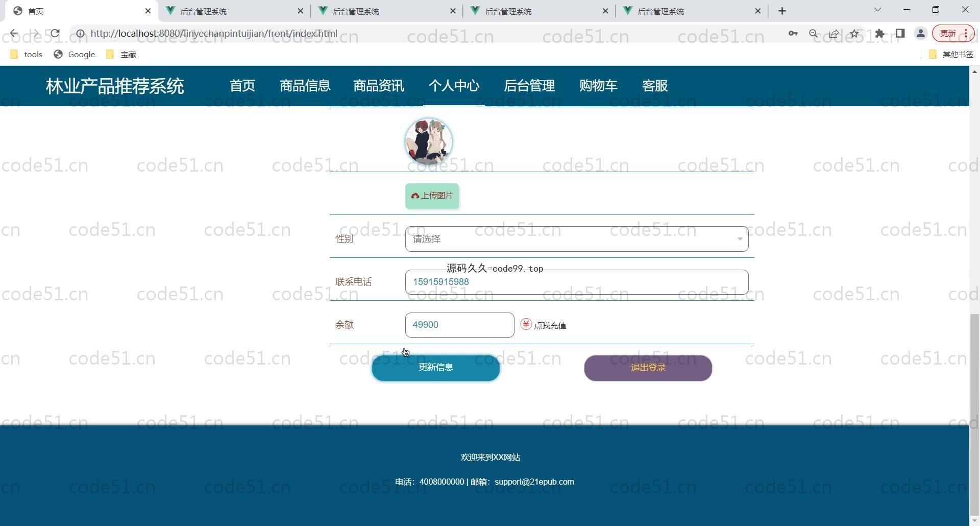Open the zoom magnifier icon in address bar
The image size is (980, 526).
click(x=814, y=34)
